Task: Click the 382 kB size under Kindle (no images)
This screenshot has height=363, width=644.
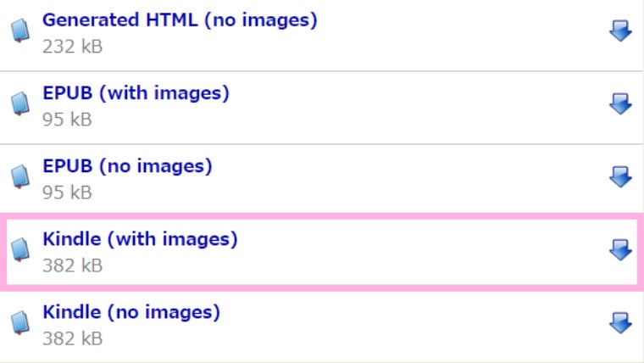Action: point(72,338)
